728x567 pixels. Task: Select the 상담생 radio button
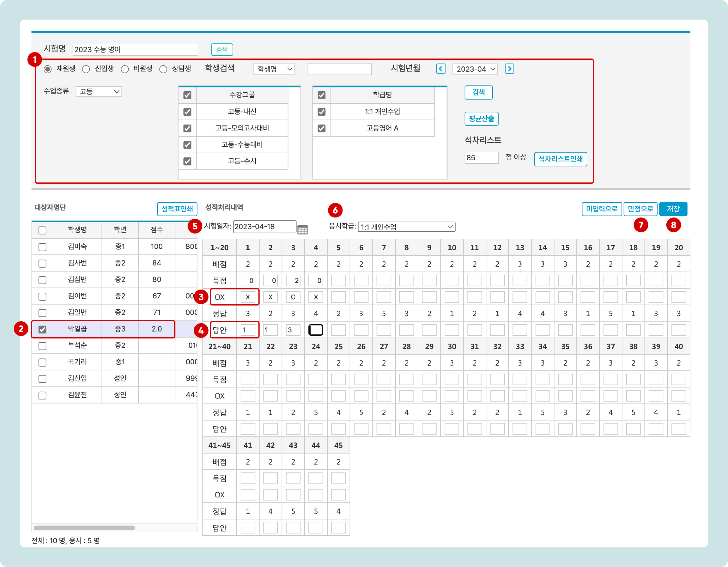[x=163, y=69]
